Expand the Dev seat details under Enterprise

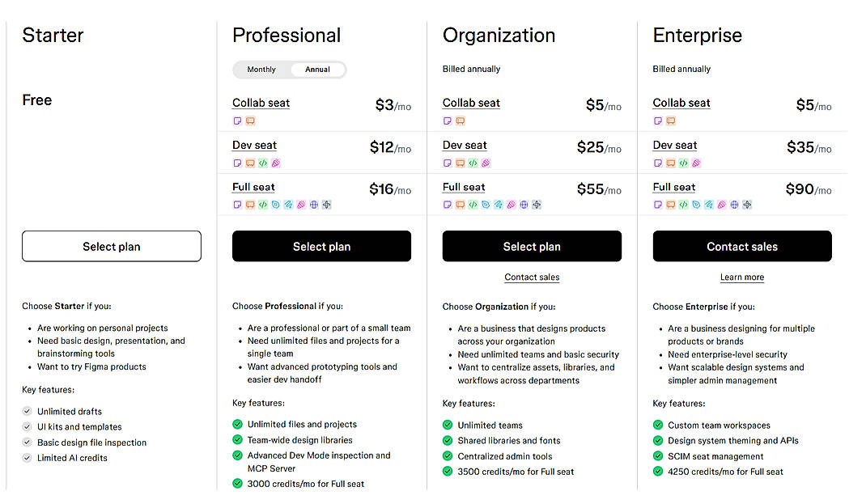(674, 146)
